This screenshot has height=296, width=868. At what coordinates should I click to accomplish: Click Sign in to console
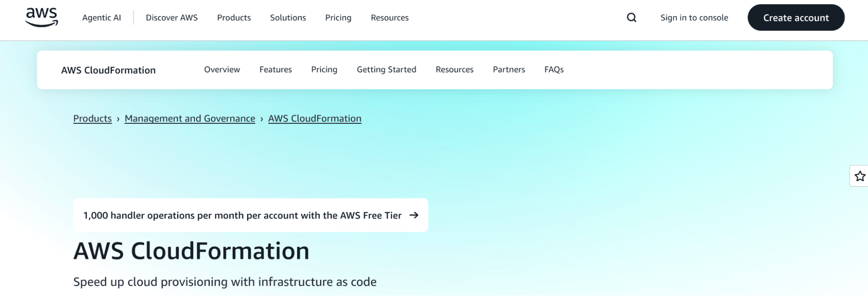[x=694, y=18]
